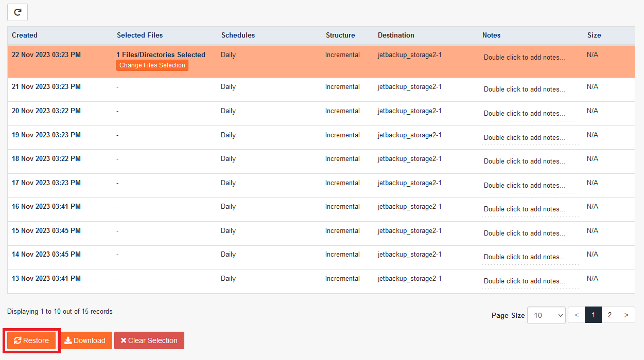Click the Destination column header
Image resolution: width=644 pixels, height=360 pixels.
pyautogui.click(x=396, y=35)
